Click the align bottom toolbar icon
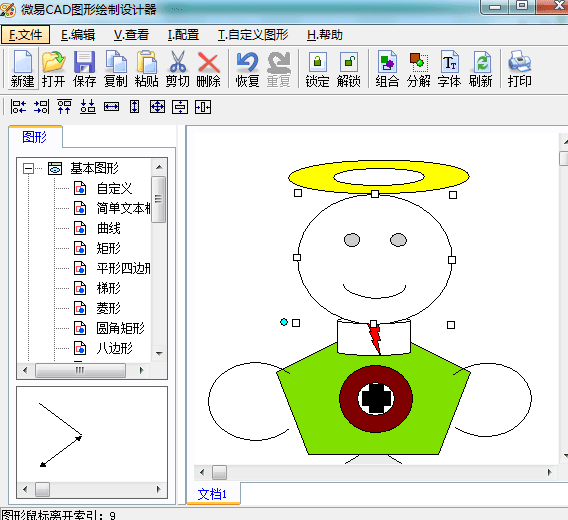Screen dimensions: 568x520 coord(88,107)
